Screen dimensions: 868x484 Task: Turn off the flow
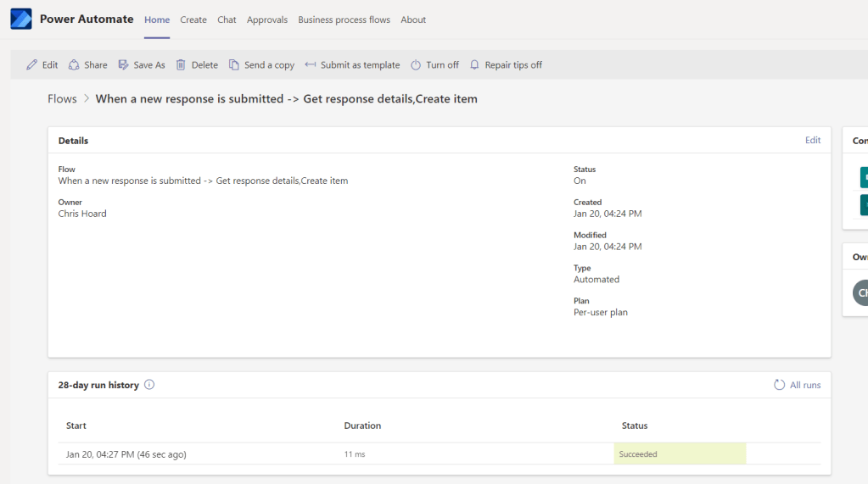(x=434, y=65)
